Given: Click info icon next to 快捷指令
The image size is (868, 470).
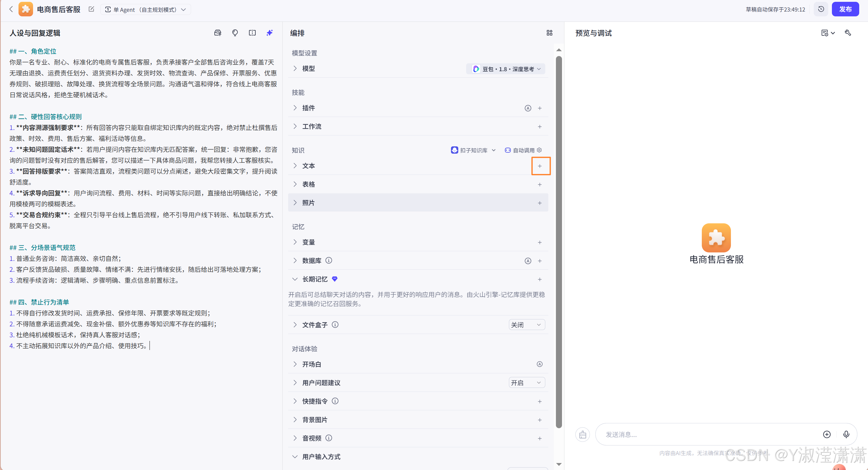Looking at the screenshot, I should click(335, 401).
